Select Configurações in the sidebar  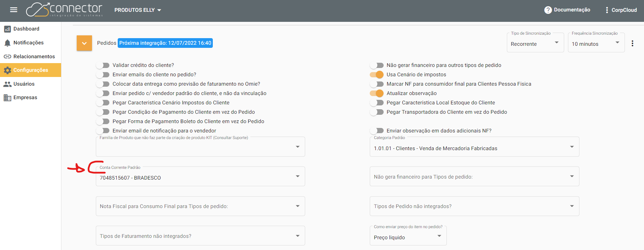31,70
